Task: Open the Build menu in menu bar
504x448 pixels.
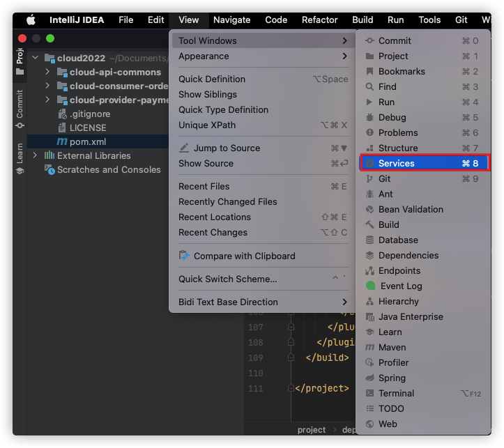Action: click(x=362, y=20)
